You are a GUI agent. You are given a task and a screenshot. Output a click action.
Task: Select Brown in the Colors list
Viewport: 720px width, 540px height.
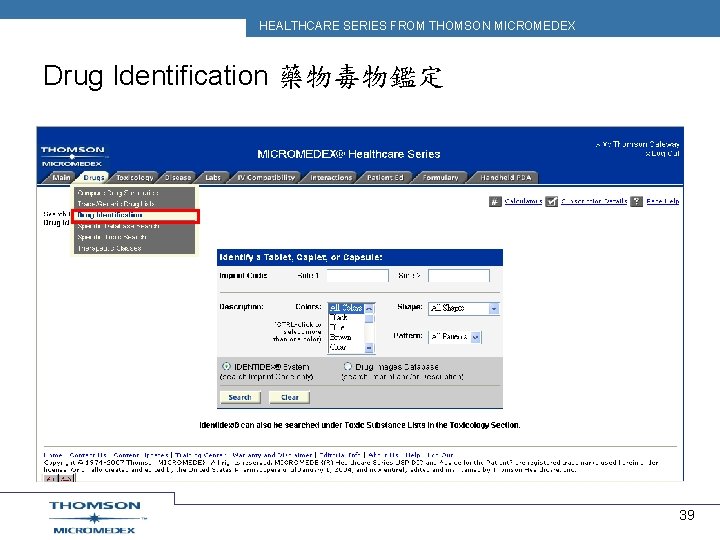[347, 338]
